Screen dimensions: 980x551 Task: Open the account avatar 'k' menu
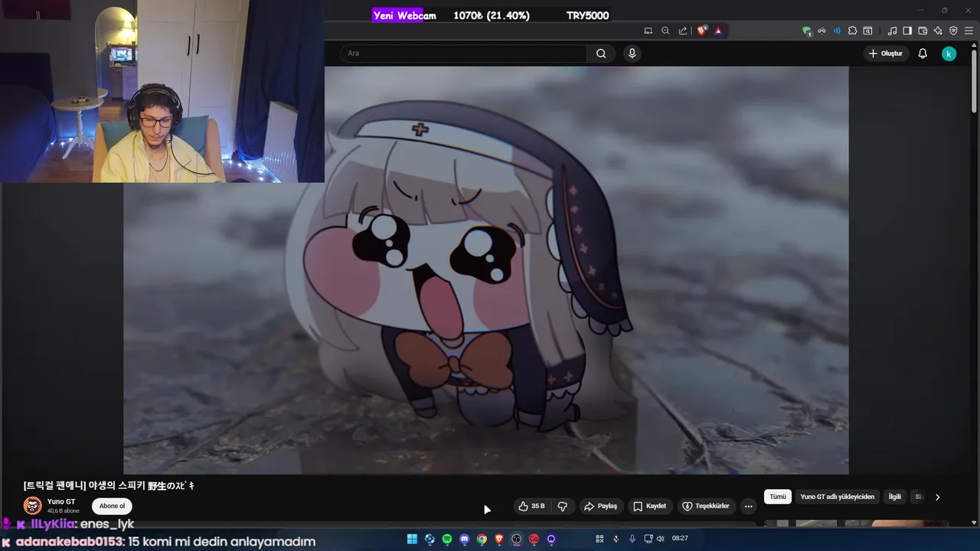949,54
